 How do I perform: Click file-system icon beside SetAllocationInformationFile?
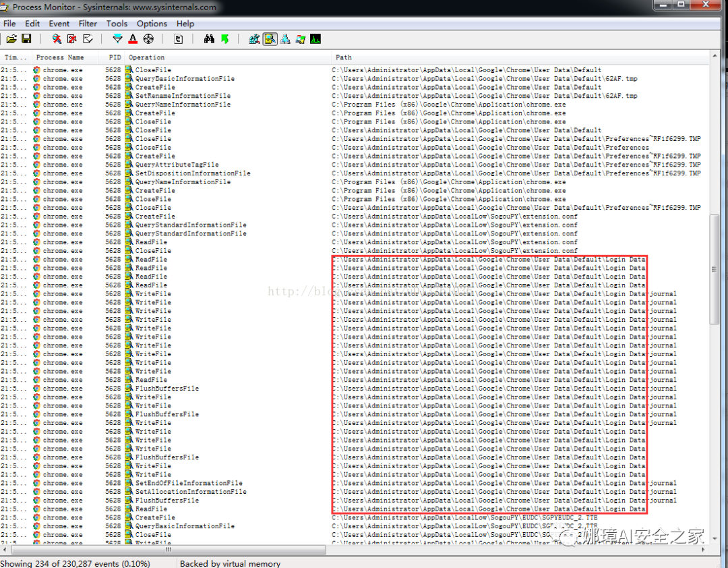coord(129,492)
